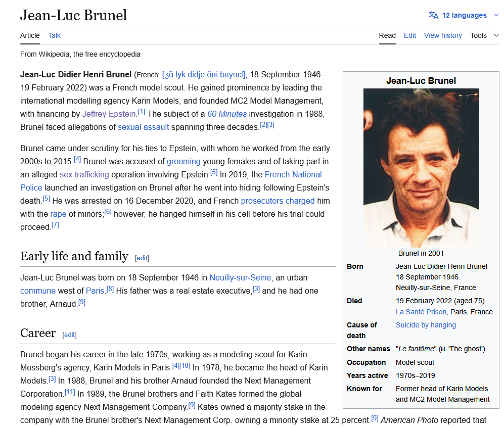
Task: Click the '1970s–2019' infobox value
Action: point(416,375)
